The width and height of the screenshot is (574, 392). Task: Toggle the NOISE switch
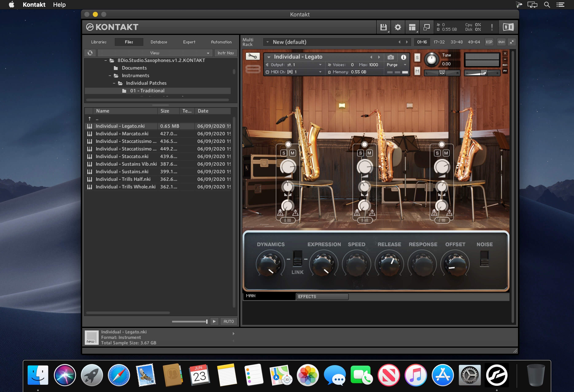pyautogui.click(x=484, y=258)
